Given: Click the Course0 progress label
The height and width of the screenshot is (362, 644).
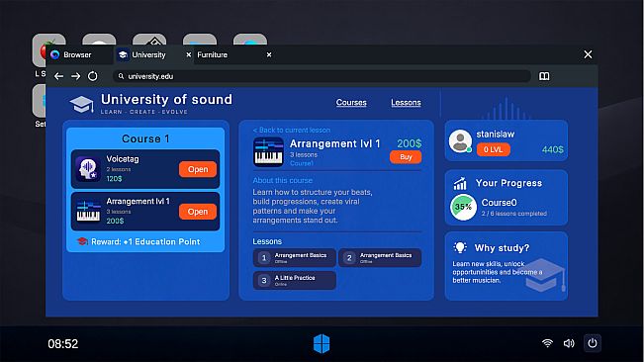Looking at the screenshot, I should coord(499,203).
